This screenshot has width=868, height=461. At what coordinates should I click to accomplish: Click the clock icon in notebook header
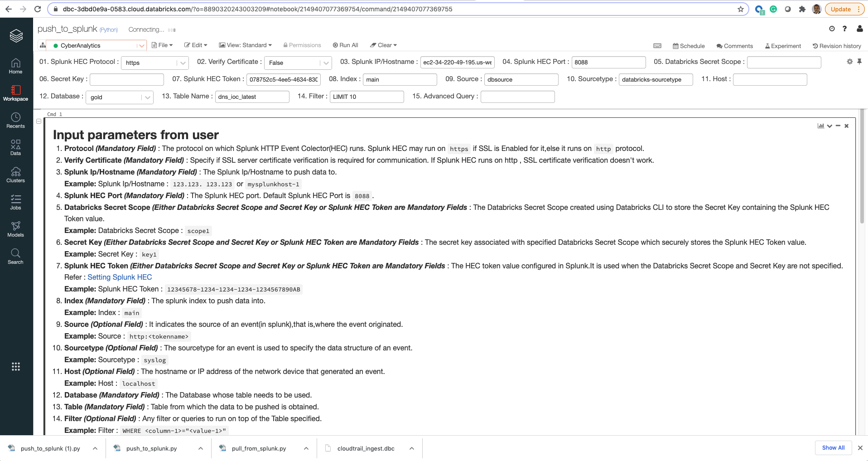tap(832, 29)
